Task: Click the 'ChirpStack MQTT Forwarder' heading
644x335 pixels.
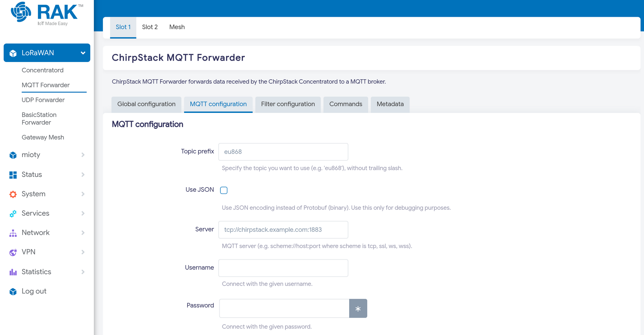Action: [178, 58]
